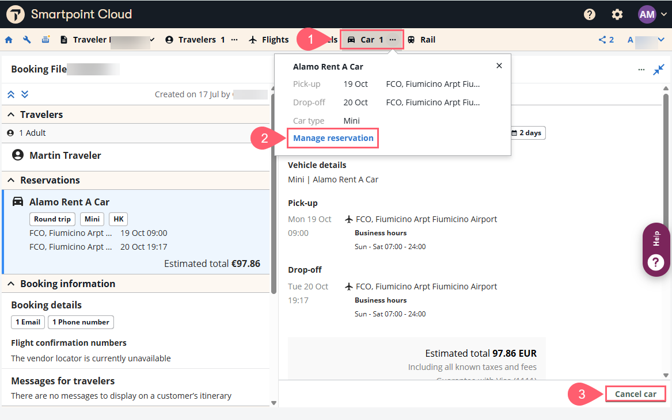Click the collapse panel arrows icon
This screenshot has width=672, height=420.
coord(658,69)
